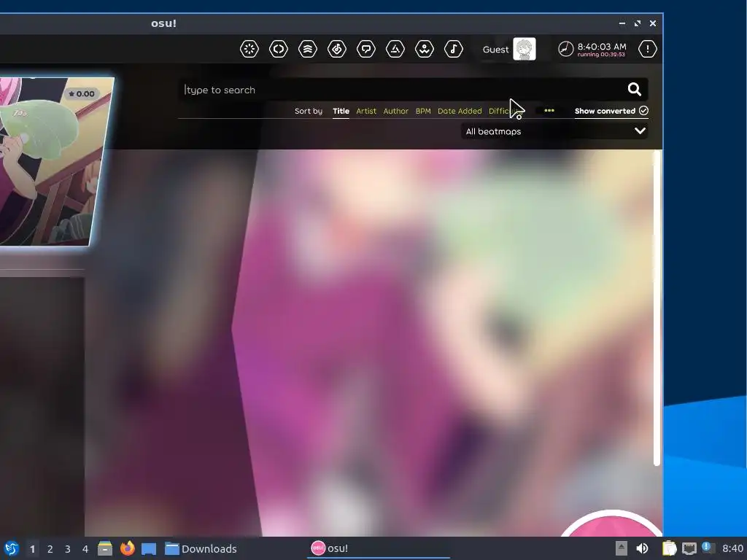Open the clipboard manager tray icon
Viewport: 747px width, 560px height.
670,548
